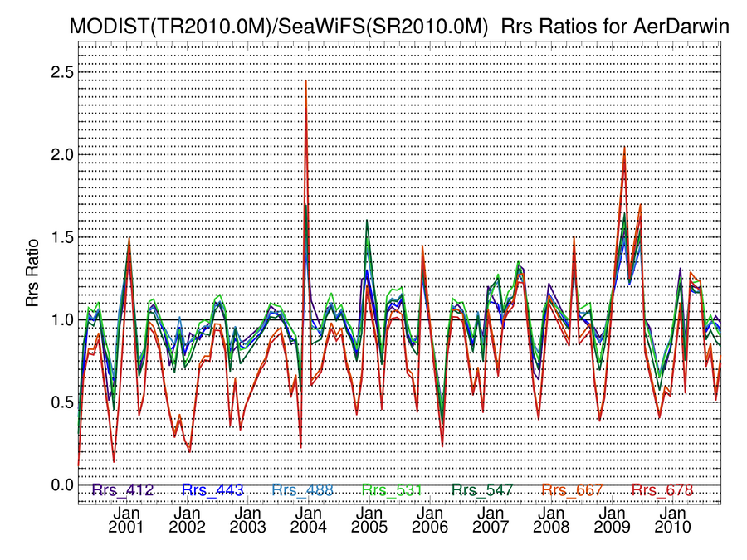Pick the Jan 2005 x-axis label

(x=369, y=520)
